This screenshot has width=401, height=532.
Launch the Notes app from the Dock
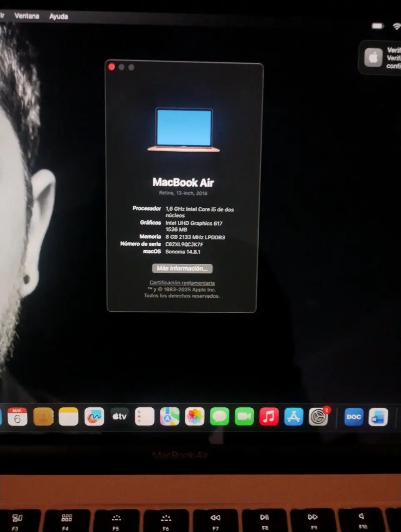pyautogui.click(x=69, y=416)
